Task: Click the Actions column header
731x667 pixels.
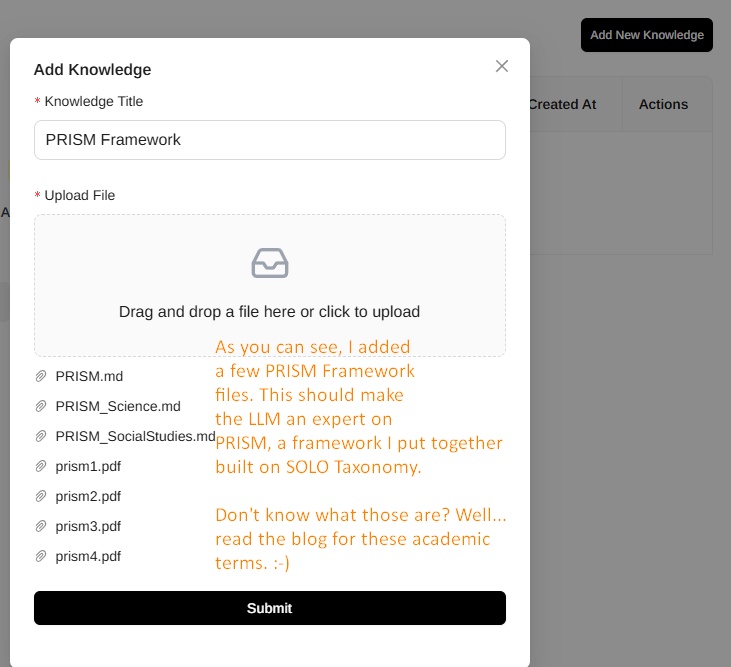Action: point(663,104)
